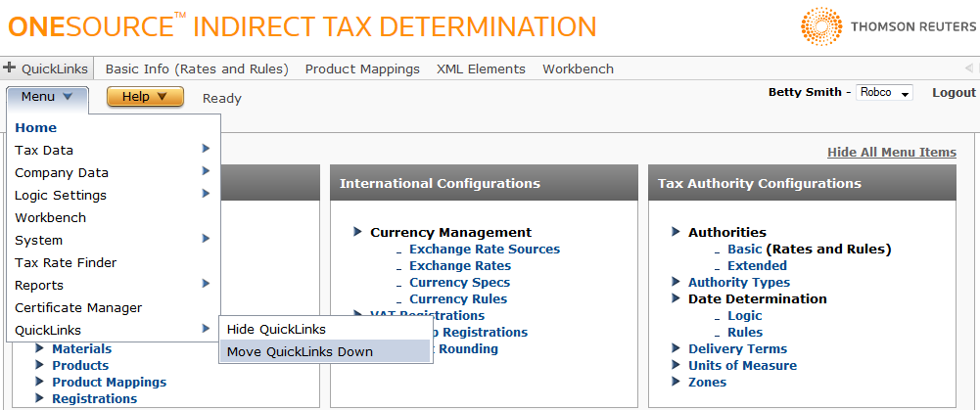Collapse the Menu dropdown button
This screenshot has width=980, height=410.
pyautogui.click(x=47, y=97)
